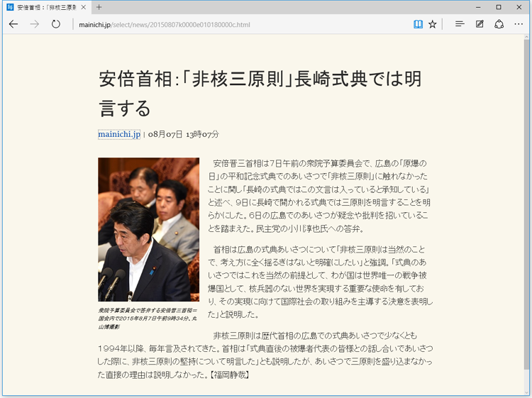
Task: Open the Share icon in toolbar
Action: pos(499,24)
